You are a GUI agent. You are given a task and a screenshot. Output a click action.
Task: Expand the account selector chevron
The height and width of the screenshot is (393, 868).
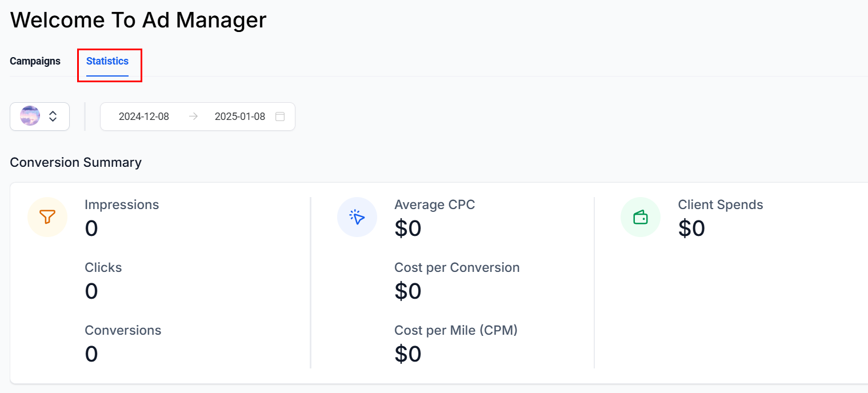53,117
